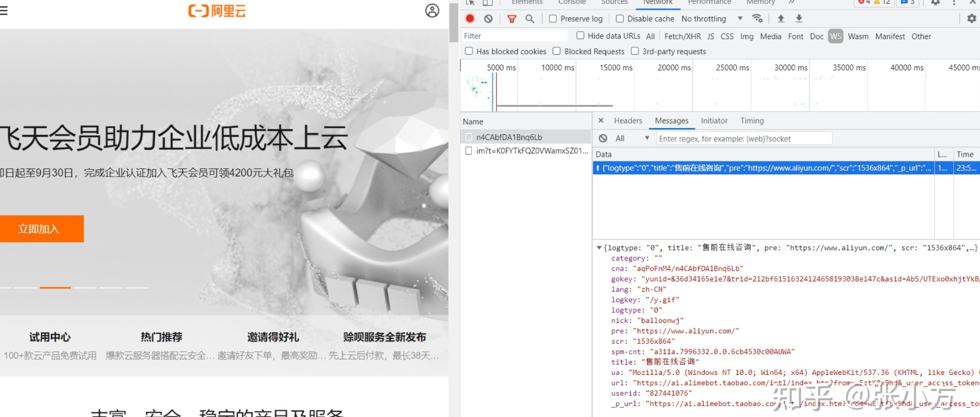Toggle the network filter funnel icon
This screenshot has height=417, width=980.
512,18
